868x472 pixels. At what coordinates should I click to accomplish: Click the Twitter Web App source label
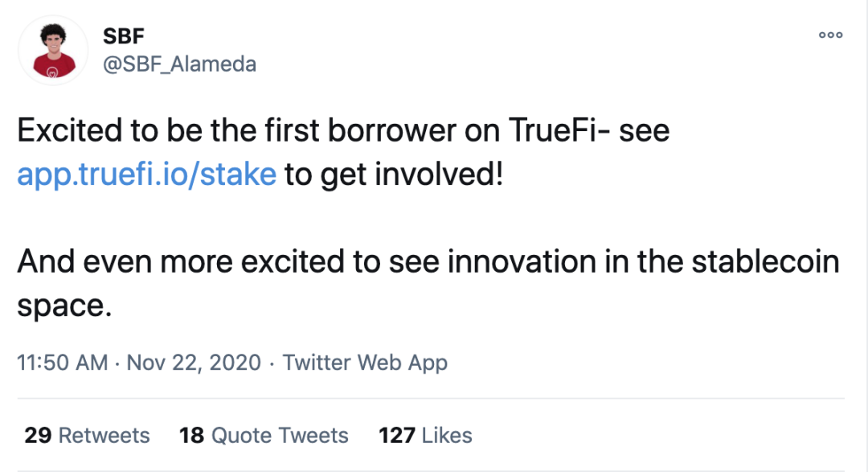pos(365,363)
